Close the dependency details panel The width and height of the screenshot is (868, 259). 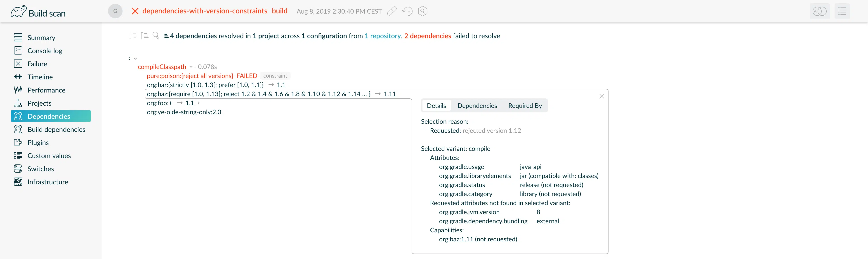[601, 96]
